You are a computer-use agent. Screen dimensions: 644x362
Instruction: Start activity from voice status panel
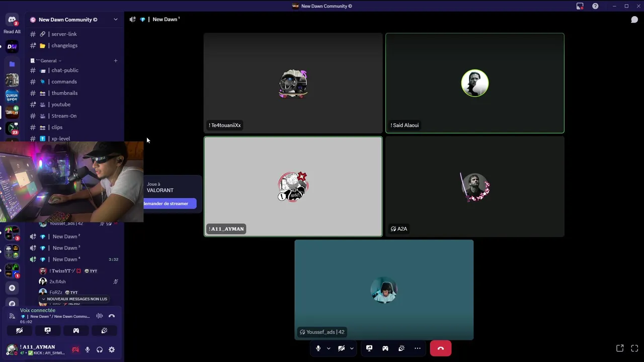[76, 331]
